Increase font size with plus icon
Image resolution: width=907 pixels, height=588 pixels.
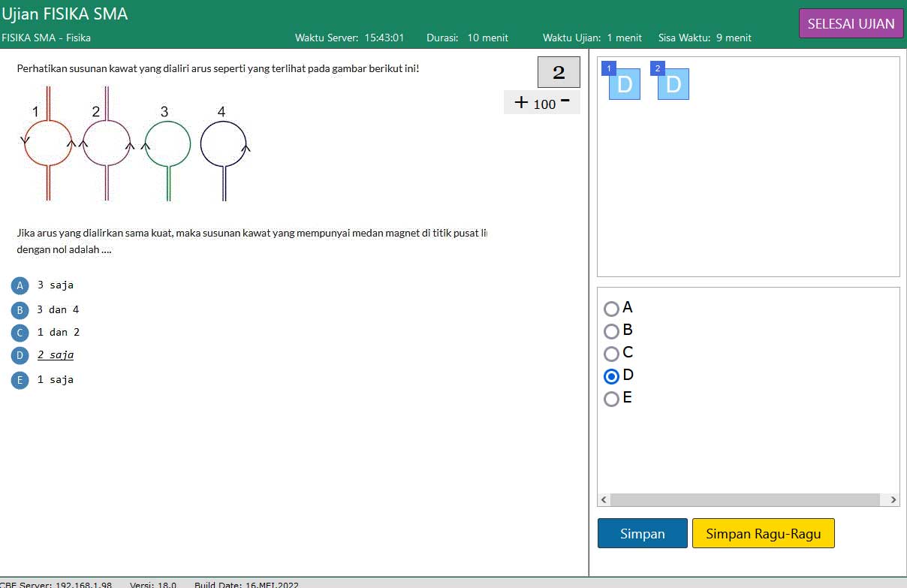521,102
